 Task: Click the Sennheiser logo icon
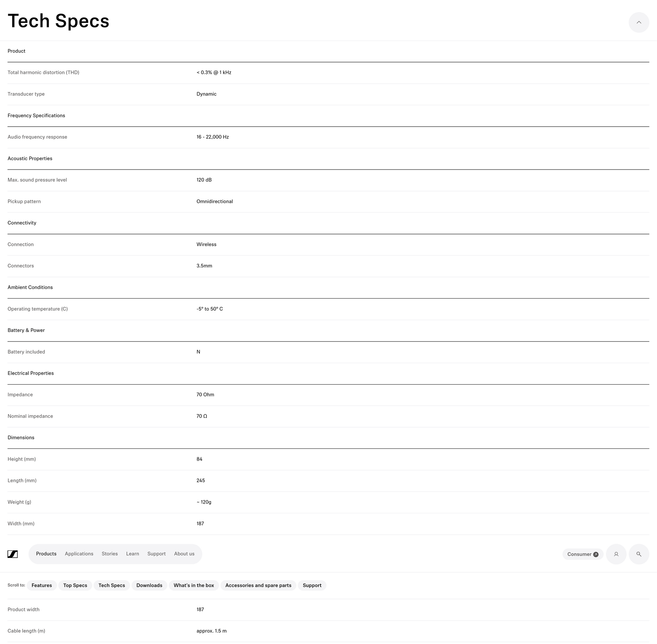click(12, 554)
